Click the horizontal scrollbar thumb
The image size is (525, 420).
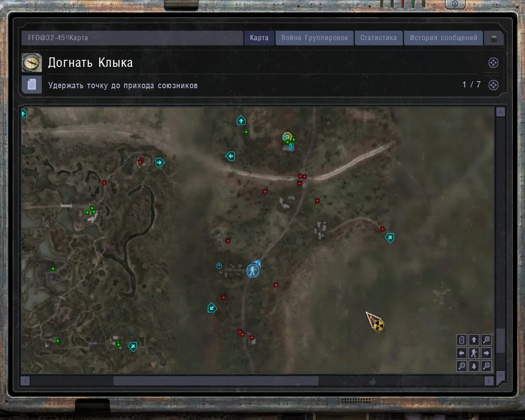[216, 381]
